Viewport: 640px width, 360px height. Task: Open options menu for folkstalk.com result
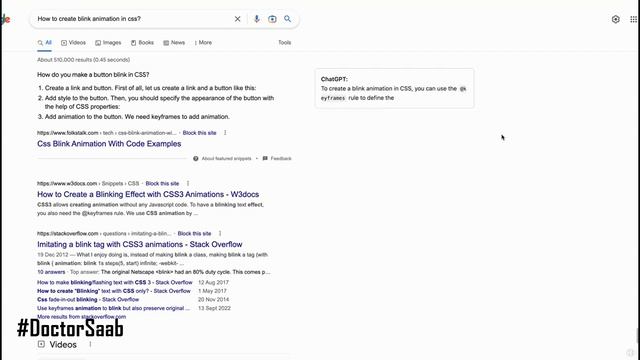pos(225,133)
